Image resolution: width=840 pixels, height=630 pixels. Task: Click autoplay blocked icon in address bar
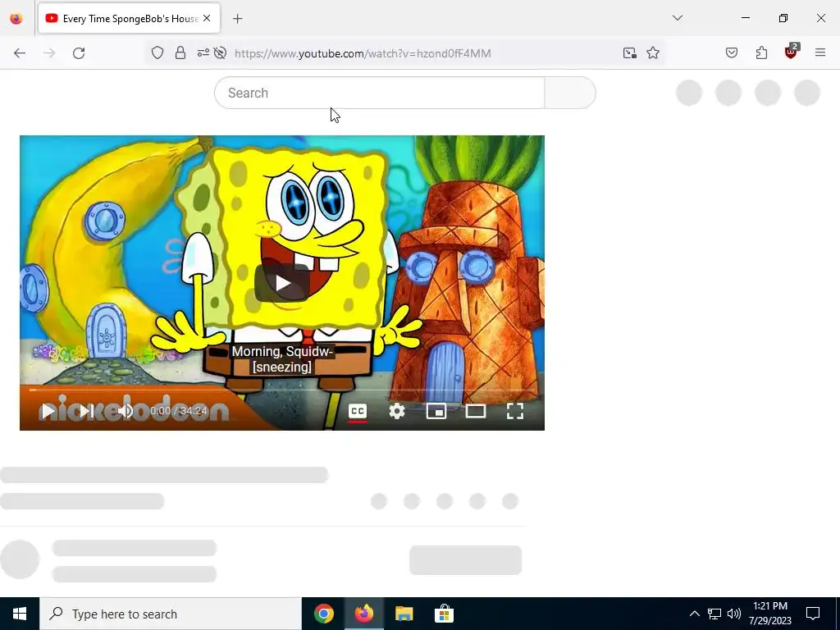coord(220,53)
